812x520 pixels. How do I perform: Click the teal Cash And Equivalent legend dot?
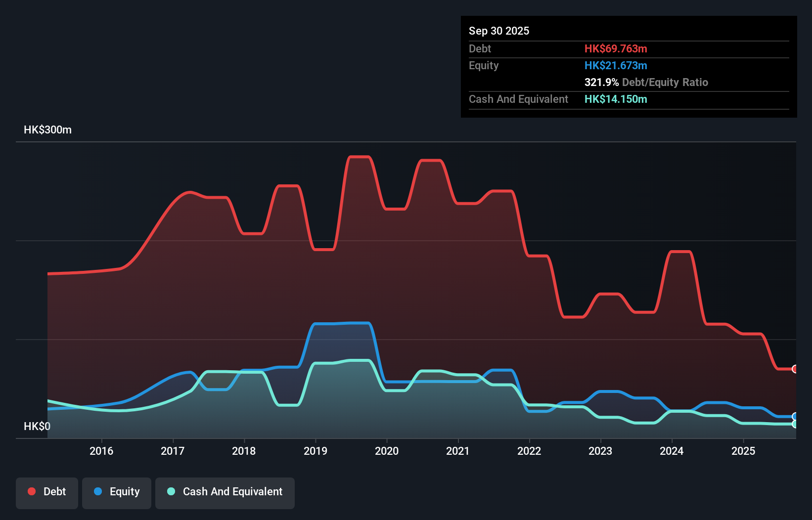pyautogui.click(x=170, y=491)
